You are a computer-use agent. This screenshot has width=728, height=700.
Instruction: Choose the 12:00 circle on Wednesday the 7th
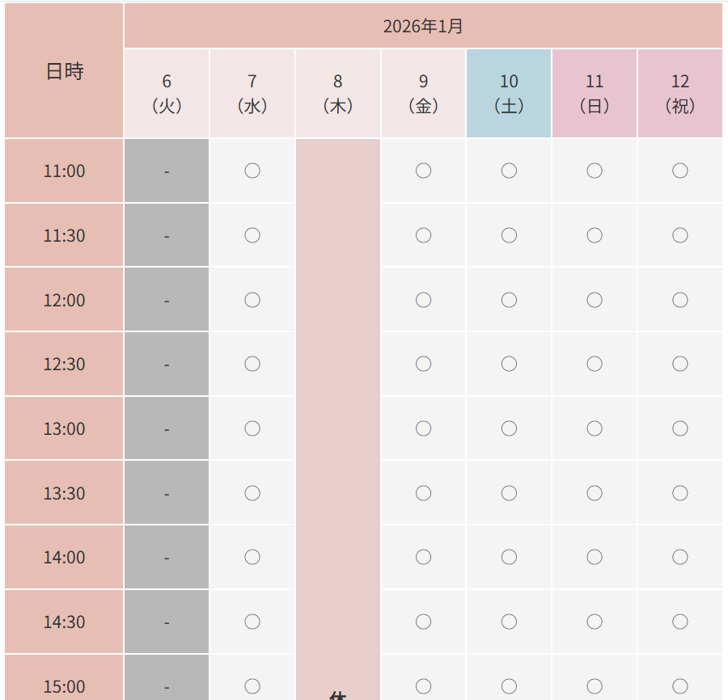coord(252,300)
